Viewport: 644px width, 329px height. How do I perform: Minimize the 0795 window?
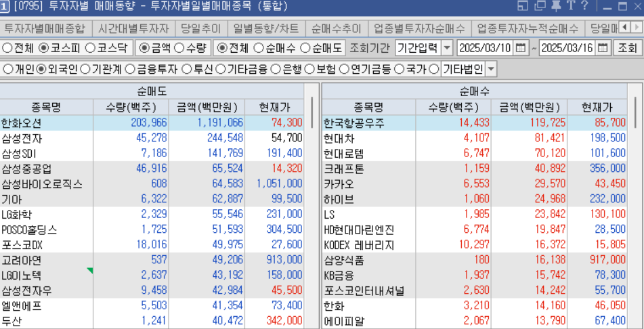coord(608,7)
